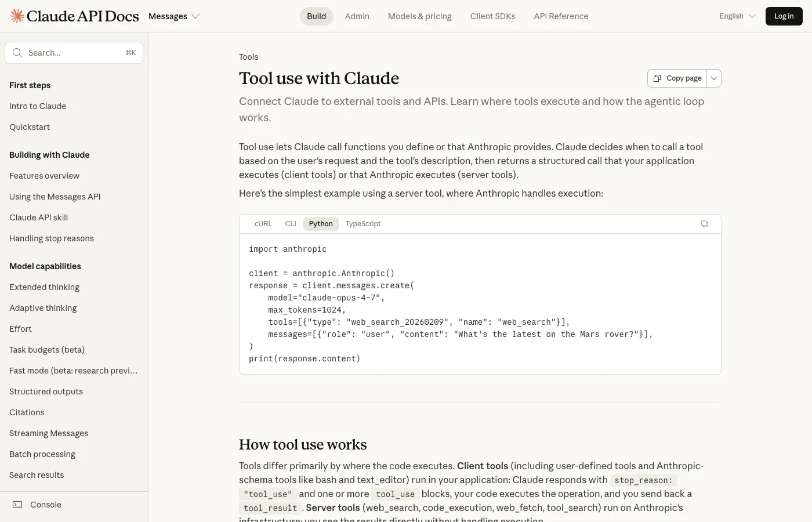Open the English language dropdown
The width and height of the screenshot is (812, 522).
pos(737,16)
